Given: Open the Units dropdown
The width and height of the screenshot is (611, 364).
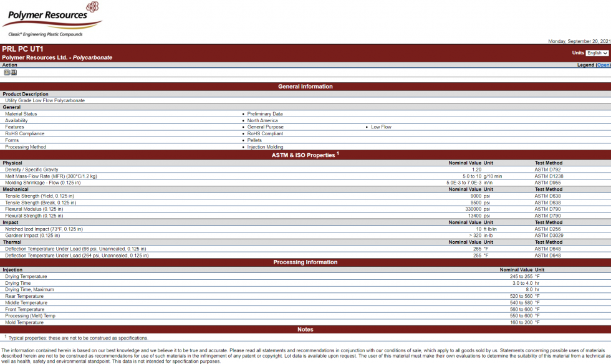Looking at the screenshot, I should (597, 53).
